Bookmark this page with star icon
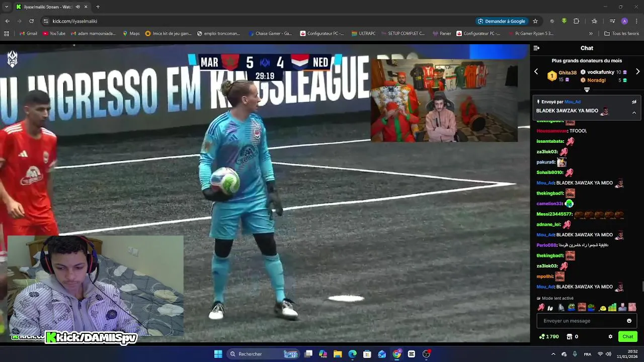 (535, 21)
